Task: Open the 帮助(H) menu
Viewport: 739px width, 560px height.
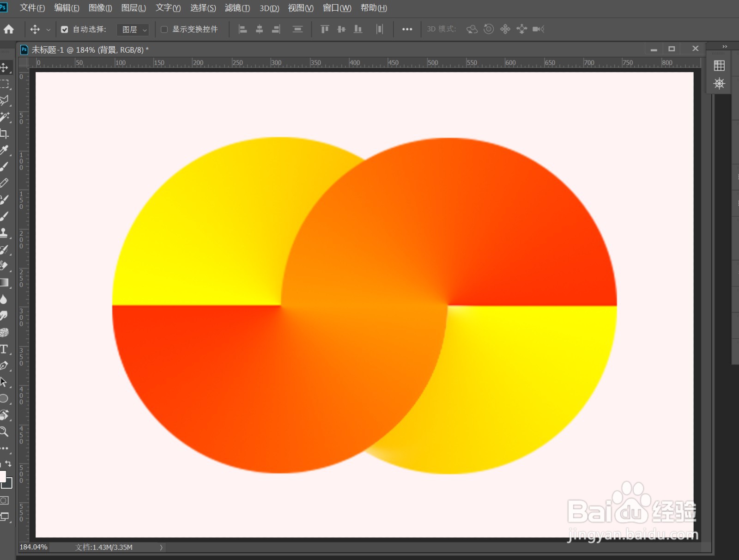Action: 374,8
